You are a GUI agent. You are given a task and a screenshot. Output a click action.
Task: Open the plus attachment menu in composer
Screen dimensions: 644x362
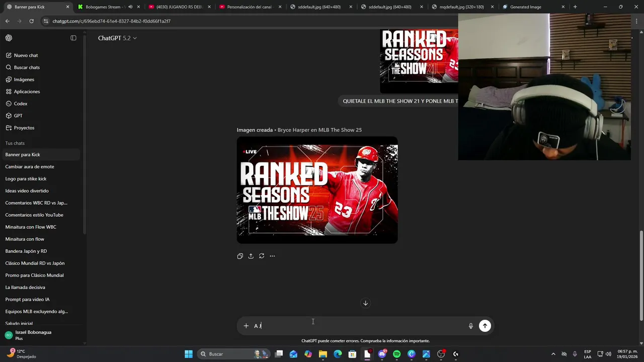(x=246, y=326)
